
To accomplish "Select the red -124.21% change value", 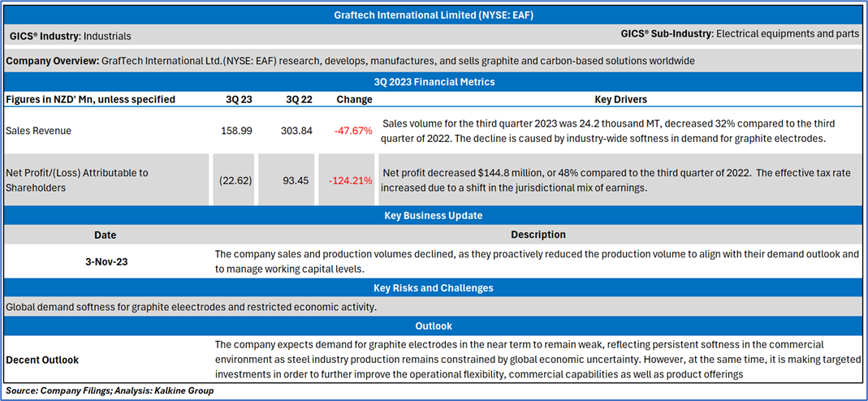I will pos(350,180).
